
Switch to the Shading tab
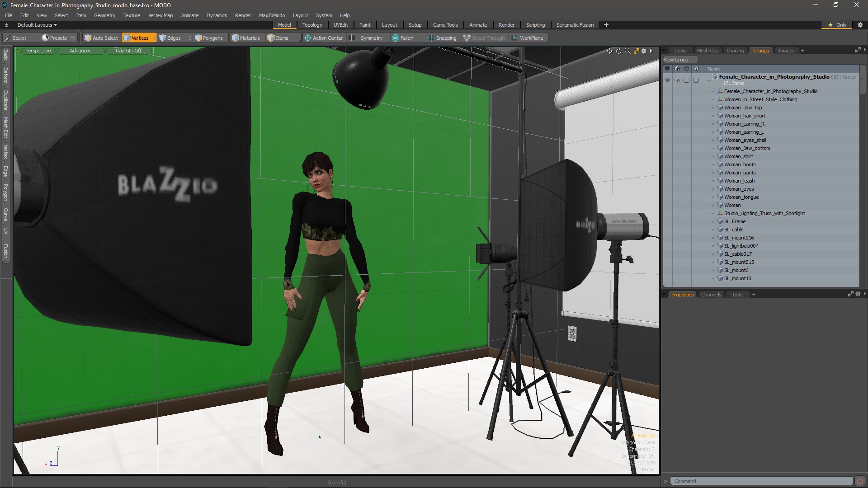[x=735, y=51]
